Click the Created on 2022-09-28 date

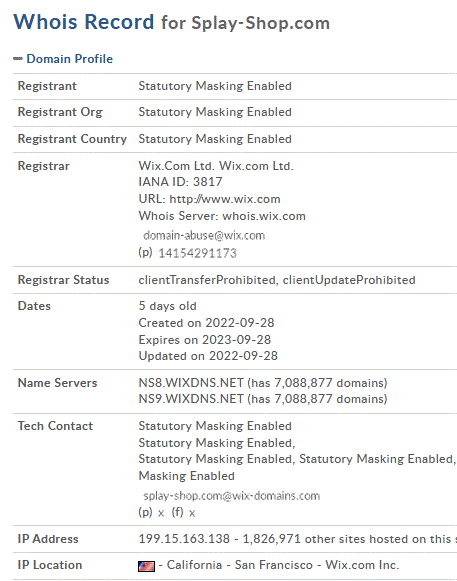pyautogui.click(x=206, y=323)
